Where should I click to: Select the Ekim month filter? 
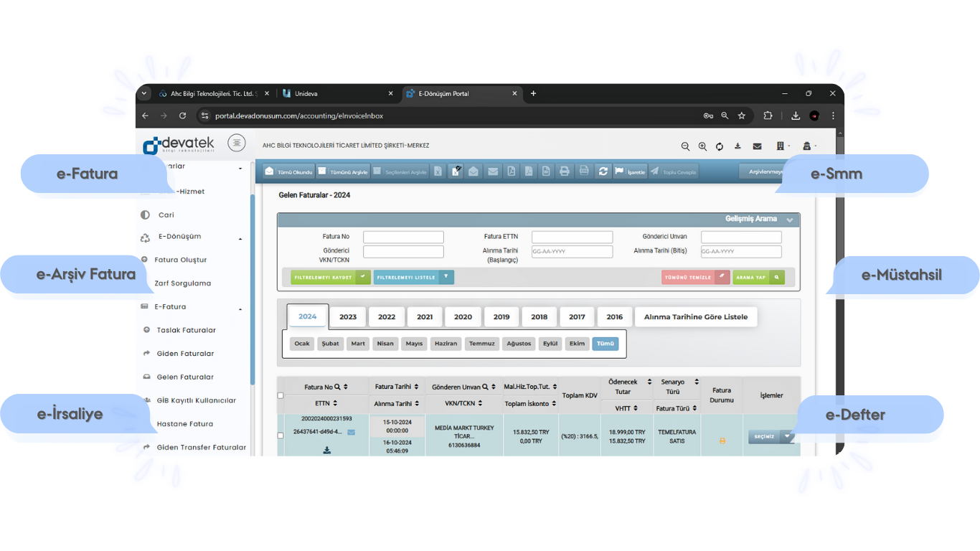click(x=577, y=344)
